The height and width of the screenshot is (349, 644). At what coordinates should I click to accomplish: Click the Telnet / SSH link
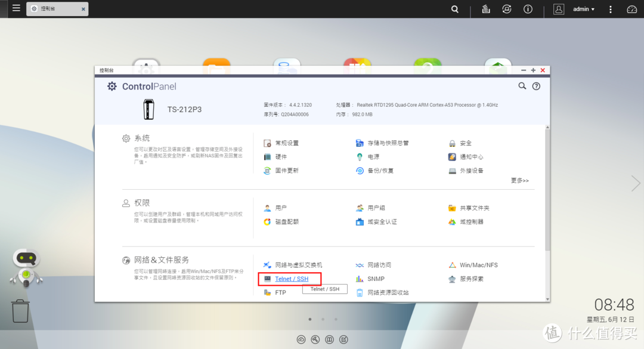coord(292,279)
